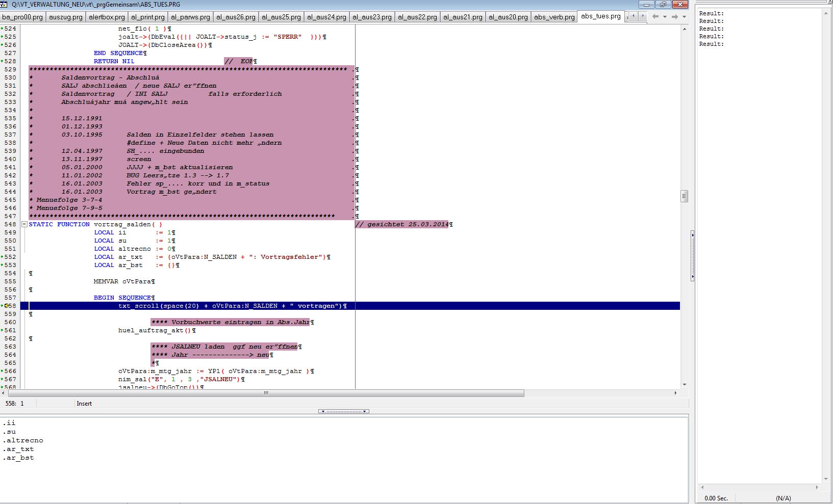Click the first Result: line in side panel
The height and width of the screenshot is (504, 833).
[711, 13]
